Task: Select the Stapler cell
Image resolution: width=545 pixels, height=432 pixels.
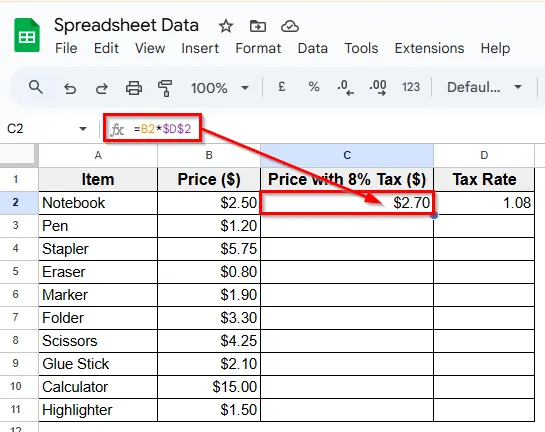Action: tap(98, 249)
